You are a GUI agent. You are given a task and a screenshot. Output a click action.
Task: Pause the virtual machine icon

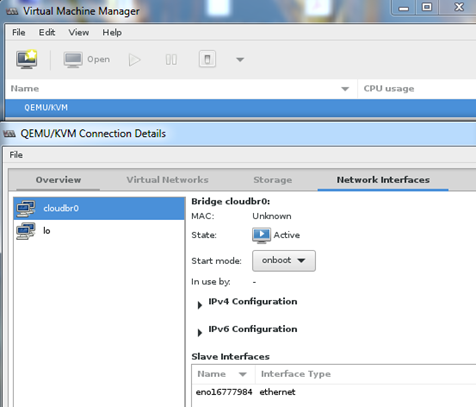point(171,60)
